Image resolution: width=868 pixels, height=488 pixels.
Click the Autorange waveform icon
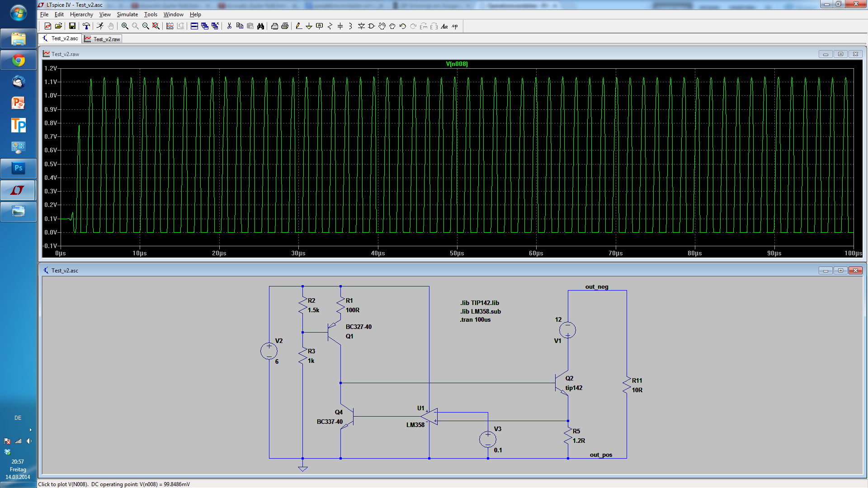pos(170,26)
